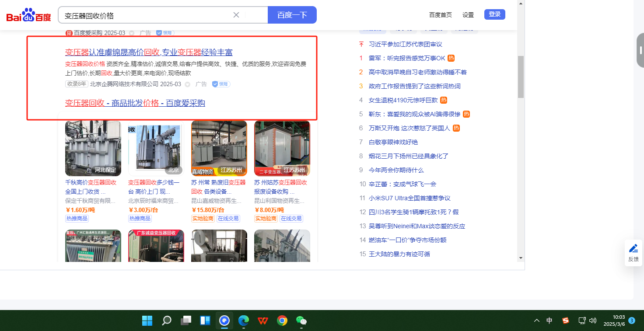Click the 热 badge beside 万斯 headline
644x331 pixels.
(x=456, y=128)
